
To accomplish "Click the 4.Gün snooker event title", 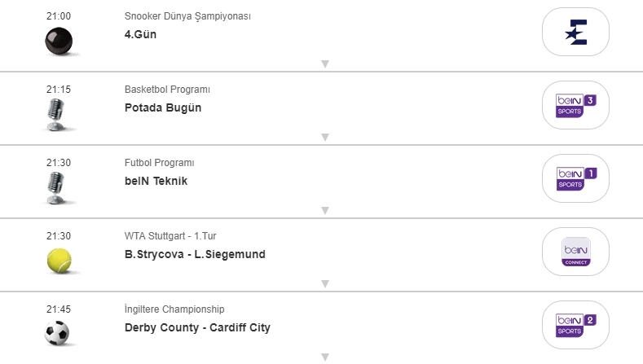I will 140,35.
